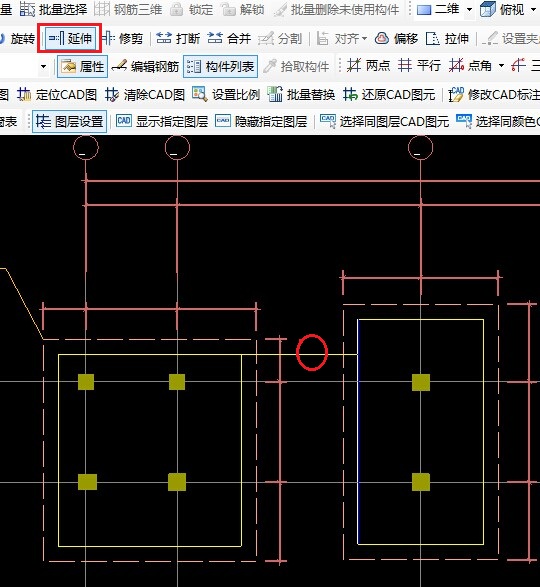The image size is (540, 587).
Task: Click 选择同颜色CAD图元 button
Action: [498, 121]
